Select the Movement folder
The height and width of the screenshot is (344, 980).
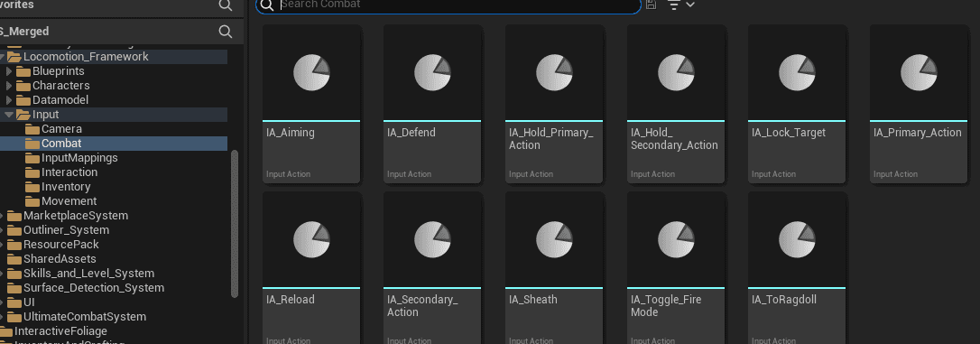pos(114,200)
